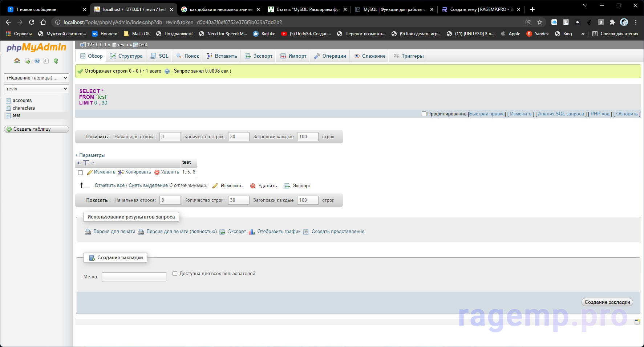
Task: Click the phpMyAdmin home icon in sidebar
Action: tap(17, 61)
